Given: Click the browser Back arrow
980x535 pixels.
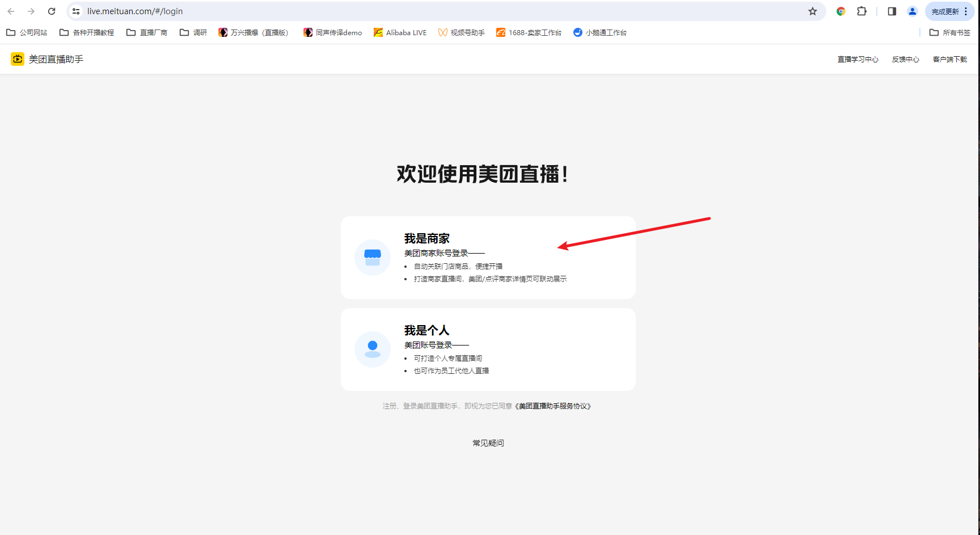Looking at the screenshot, I should [11, 11].
